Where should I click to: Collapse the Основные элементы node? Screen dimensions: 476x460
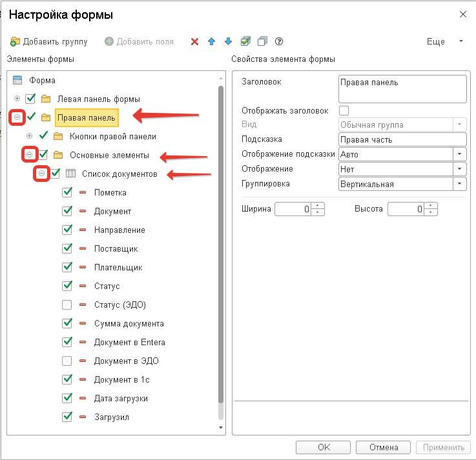coord(30,155)
